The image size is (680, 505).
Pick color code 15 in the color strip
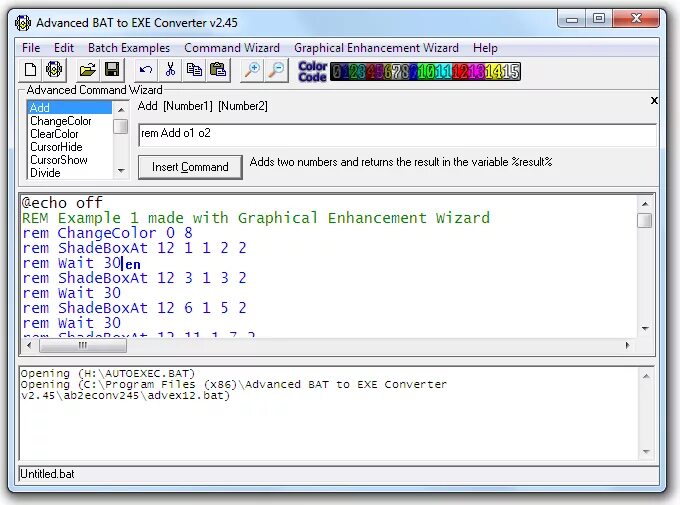click(x=511, y=72)
